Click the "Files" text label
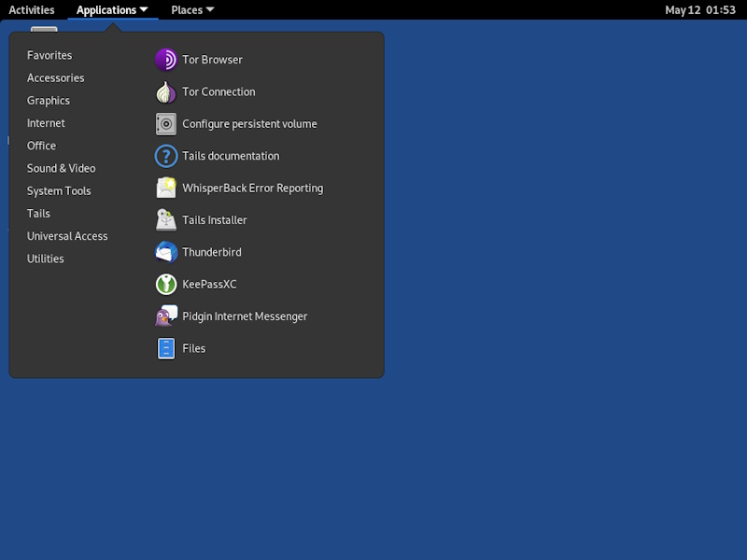 click(194, 348)
